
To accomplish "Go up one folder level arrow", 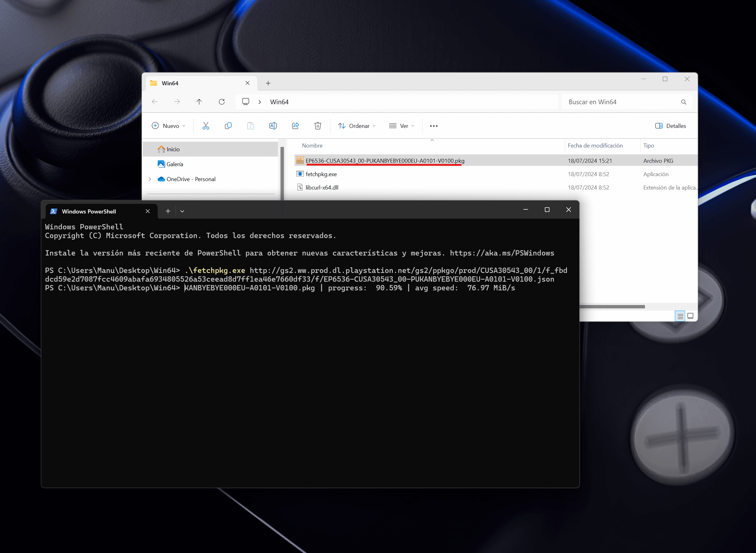I will (199, 102).
